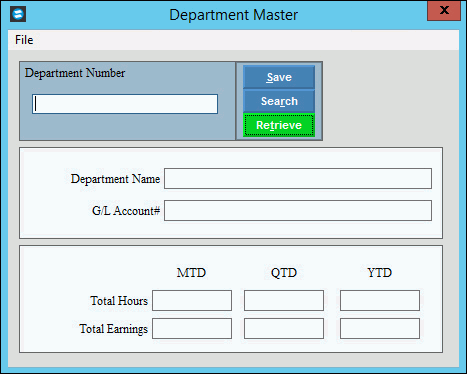The height and width of the screenshot is (374, 467).
Task: Click the Department Master title bar
Action: coord(233,15)
